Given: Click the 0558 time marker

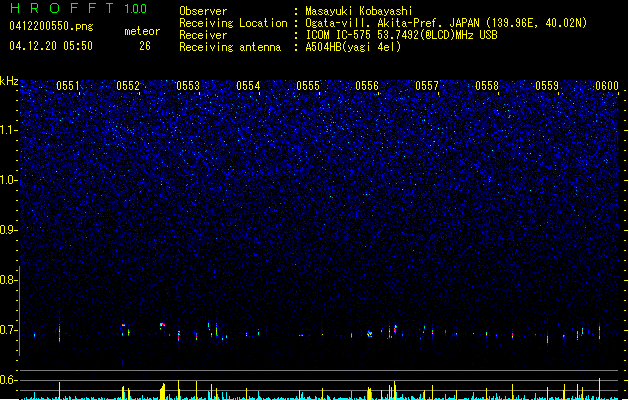Looking at the screenshot, I should pyautogui.click(x=487, y=86).
